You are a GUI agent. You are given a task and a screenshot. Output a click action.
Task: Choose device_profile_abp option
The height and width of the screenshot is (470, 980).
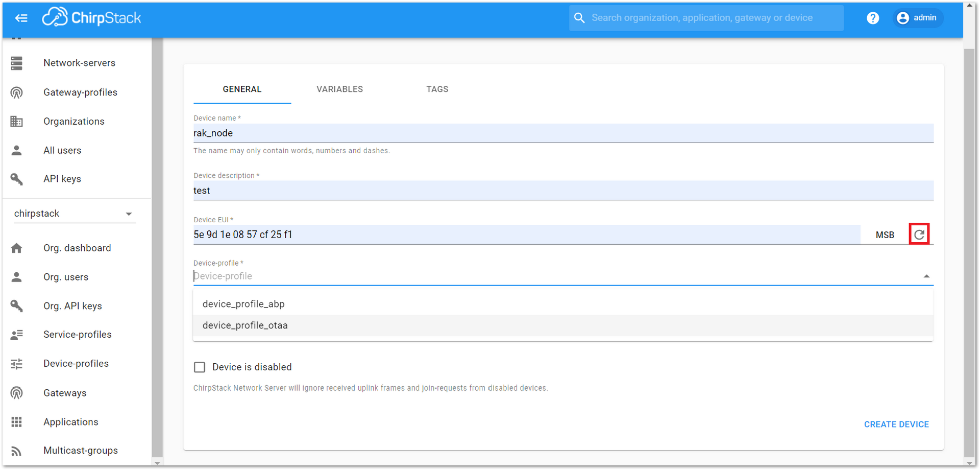pos(563,304)
